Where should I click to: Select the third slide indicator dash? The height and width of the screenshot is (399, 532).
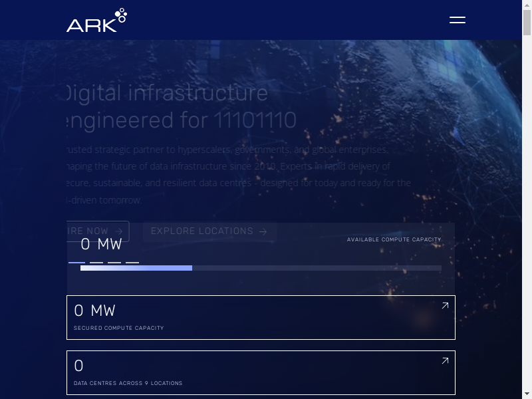click(x=114, y=263)
